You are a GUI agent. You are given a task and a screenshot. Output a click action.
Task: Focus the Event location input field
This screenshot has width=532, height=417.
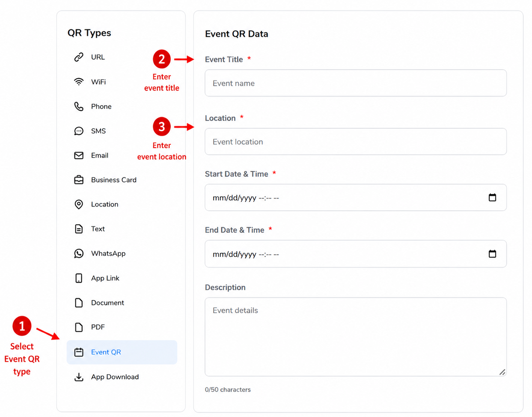(x=356, y=142)
